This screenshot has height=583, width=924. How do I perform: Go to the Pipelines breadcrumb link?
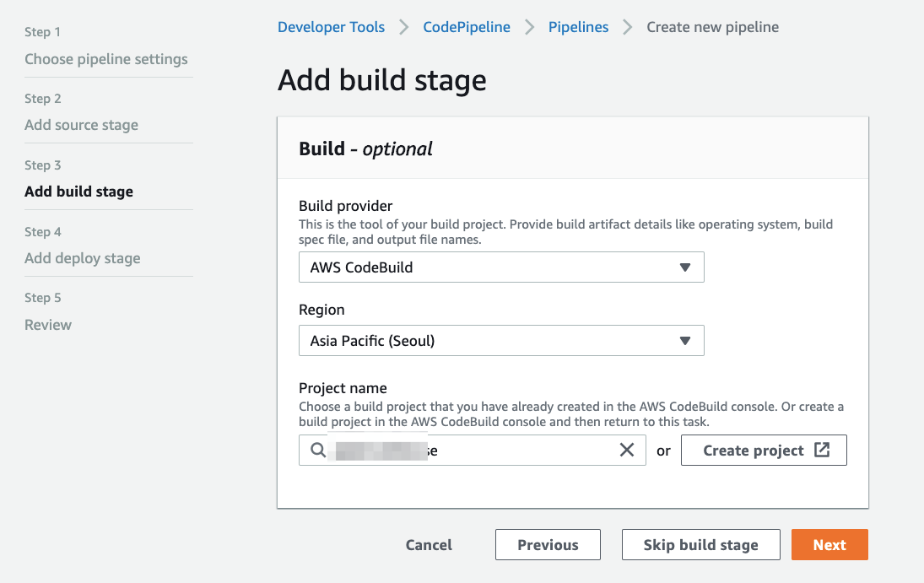[578, 27]
